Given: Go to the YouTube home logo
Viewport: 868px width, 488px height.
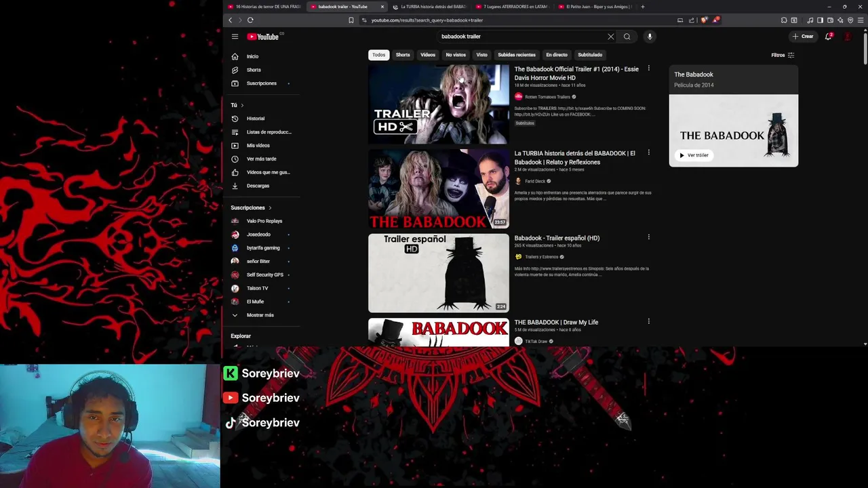Looking at the screenshot, I should tap(263, 37).
